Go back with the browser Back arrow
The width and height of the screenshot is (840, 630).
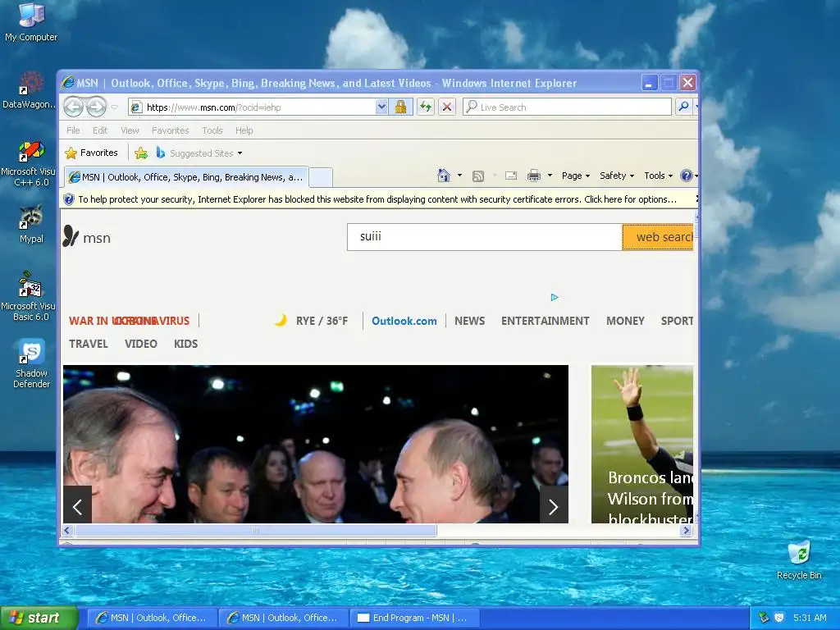pyautogui.click(x=73, y=107)
